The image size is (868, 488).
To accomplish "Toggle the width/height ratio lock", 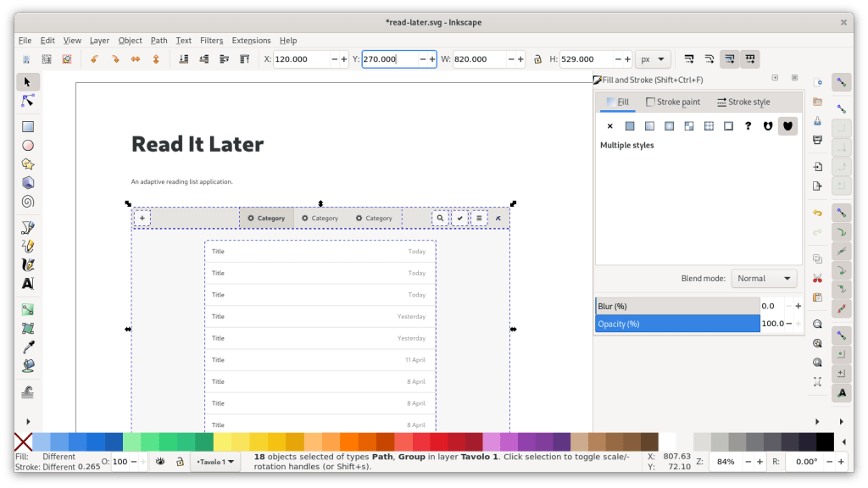I will click(x=537, y=59).
